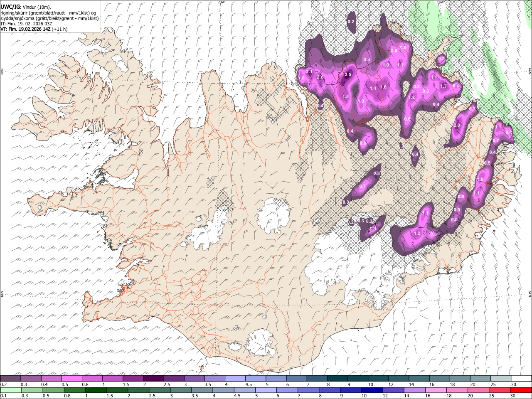Select the light pink 16 swatch in bottom legend
The height and width of the screenshot is (399, 532).
pyautogui.click(x=436, y=390)
